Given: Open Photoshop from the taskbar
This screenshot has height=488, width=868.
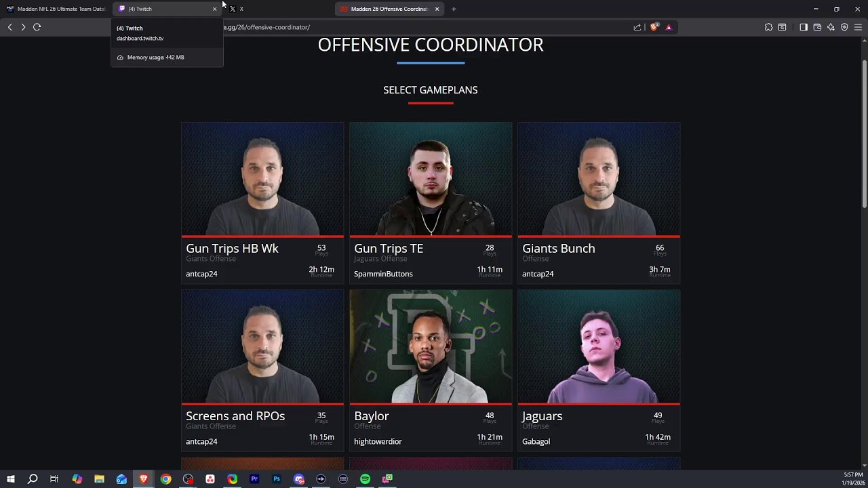Looking at the screenshot, I should [x=277, y=479].
